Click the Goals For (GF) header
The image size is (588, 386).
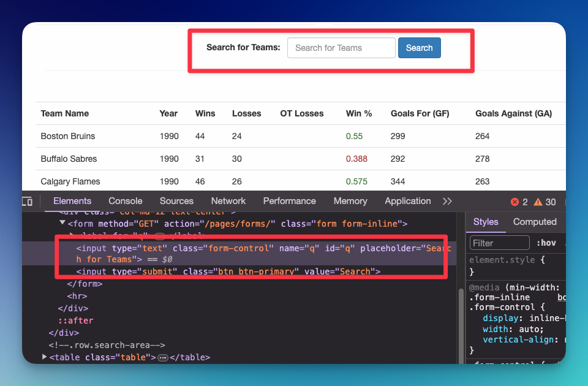(x=420, y=114)
